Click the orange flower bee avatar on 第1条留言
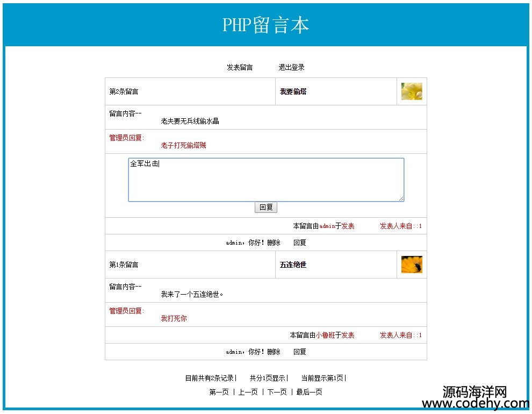The width and height of the screenshot is (532, 414). click(x=411, y=265)
